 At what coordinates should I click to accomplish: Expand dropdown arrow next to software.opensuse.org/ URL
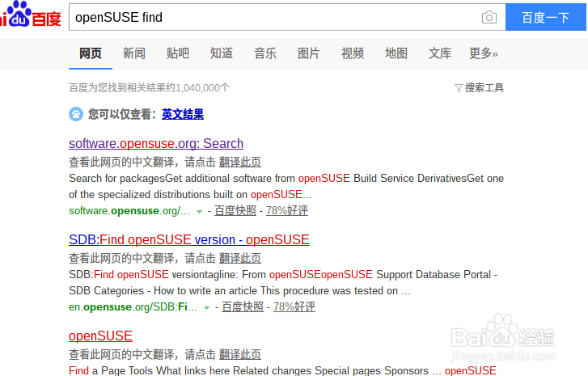tap(200, 211)
